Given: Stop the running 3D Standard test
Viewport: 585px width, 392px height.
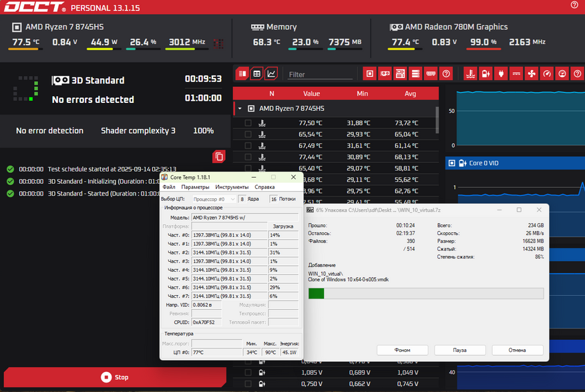Looking at the screenshot, I should [115, 377].
